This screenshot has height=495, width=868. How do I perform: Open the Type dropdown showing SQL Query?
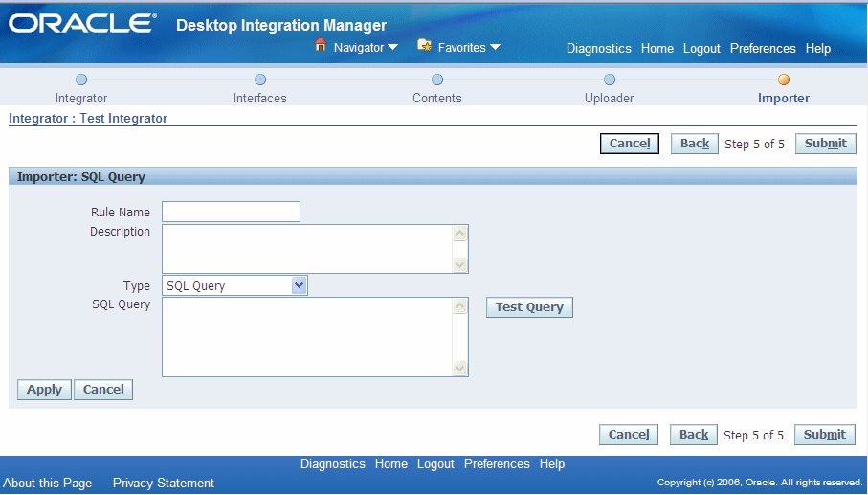point(234,285)
